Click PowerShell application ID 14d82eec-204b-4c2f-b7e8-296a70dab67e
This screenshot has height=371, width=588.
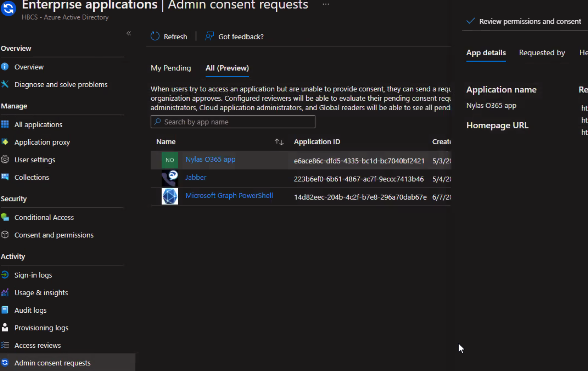pos(360,197)
